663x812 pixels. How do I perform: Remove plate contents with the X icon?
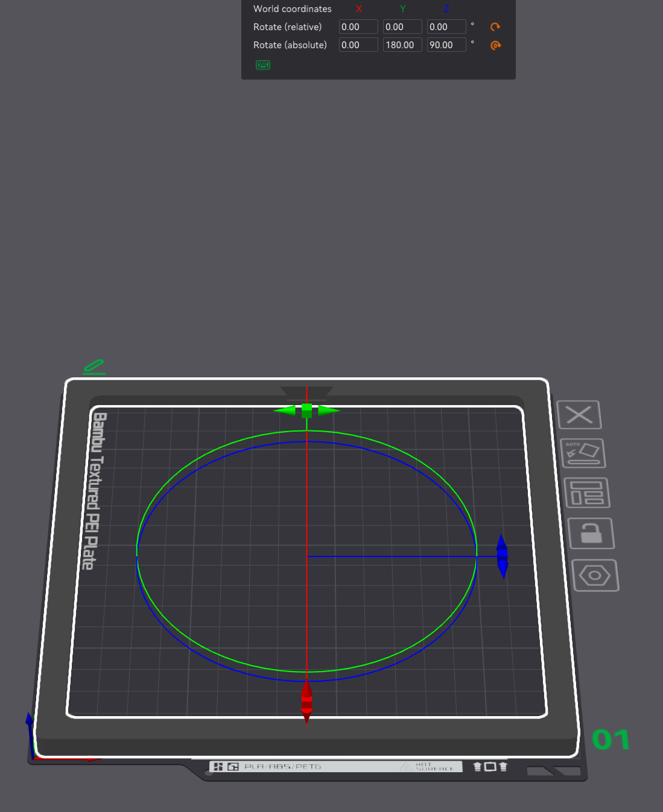pos(579,415)
